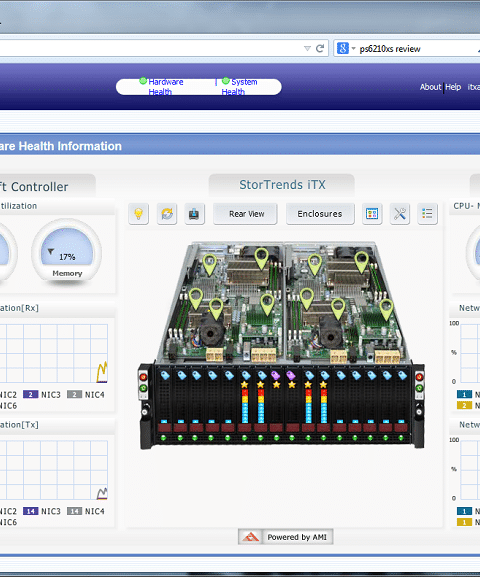Click the purple NIC3 legend box labeled 14

pyautogui.click(x=31, y=511)
